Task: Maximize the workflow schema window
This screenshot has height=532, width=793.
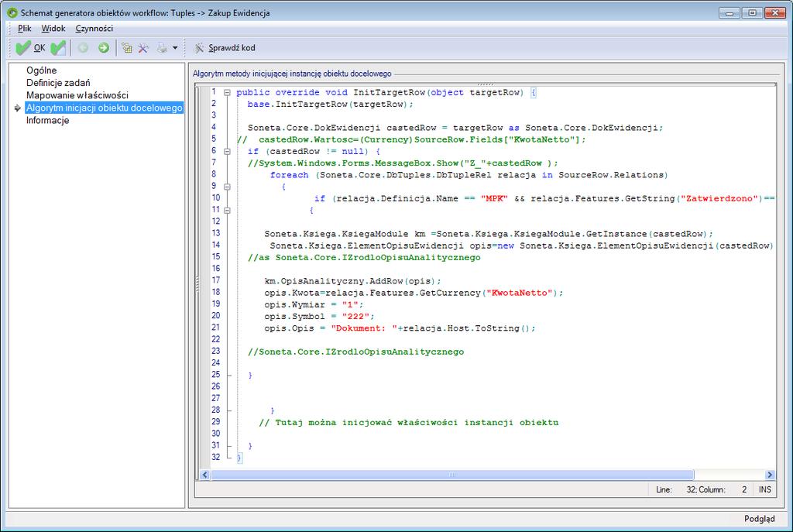Action: pyautogui.click(x=753, y=12)
